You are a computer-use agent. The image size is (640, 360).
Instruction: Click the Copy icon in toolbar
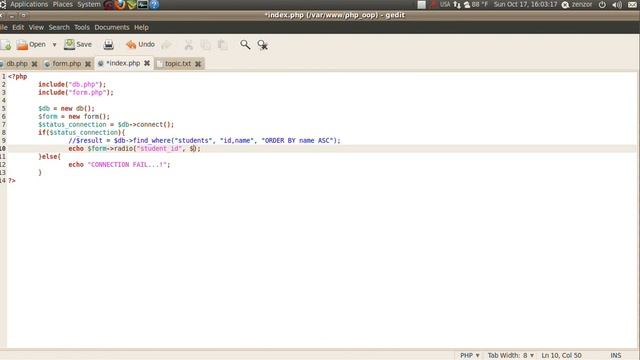click(206, 45)
